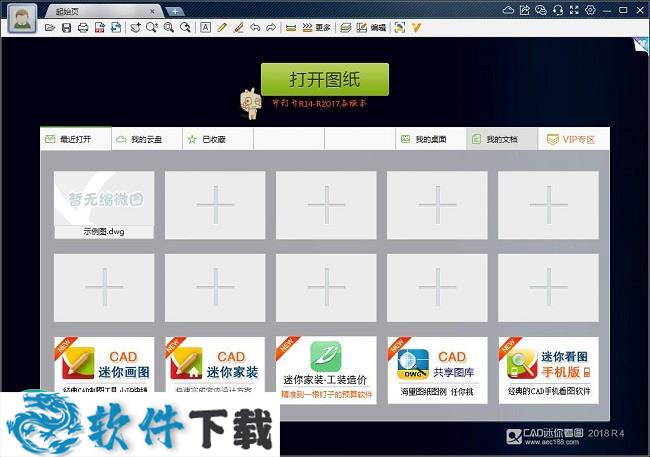
Task: Select the 我的桌面 tab
Action: [431, 139]
